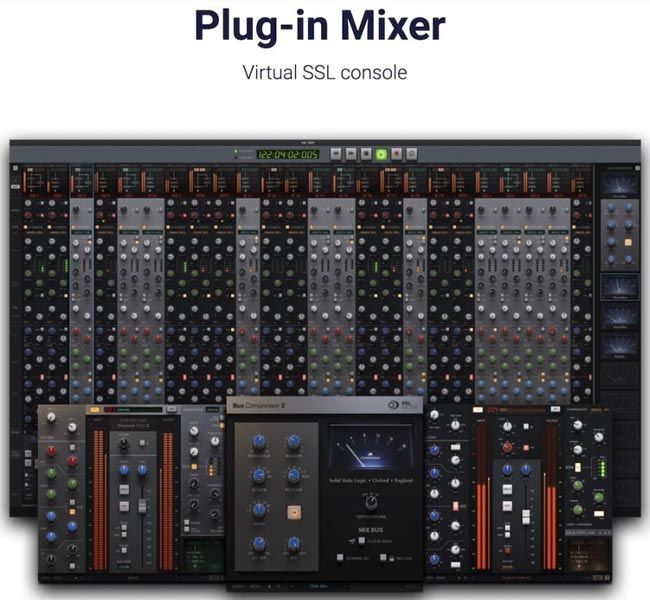Click the red record button in transport
The image size is (650, 600).
pyautogui.click(x=397, y=154)
